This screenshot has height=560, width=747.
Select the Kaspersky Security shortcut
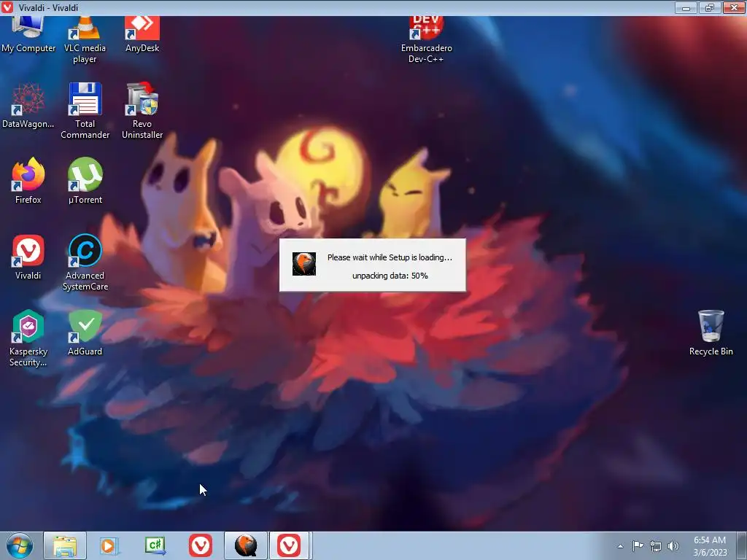pyautogui.click(x=28, y=338)
